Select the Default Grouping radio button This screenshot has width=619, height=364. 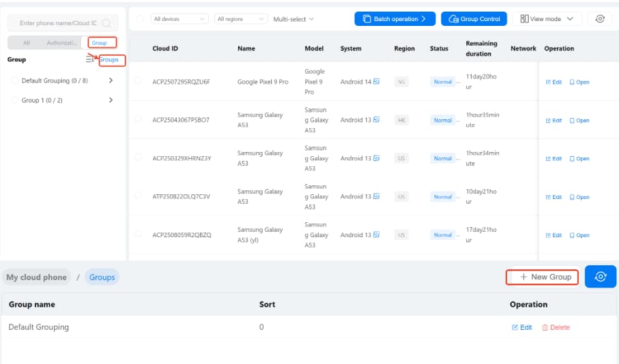coord(15,81)
